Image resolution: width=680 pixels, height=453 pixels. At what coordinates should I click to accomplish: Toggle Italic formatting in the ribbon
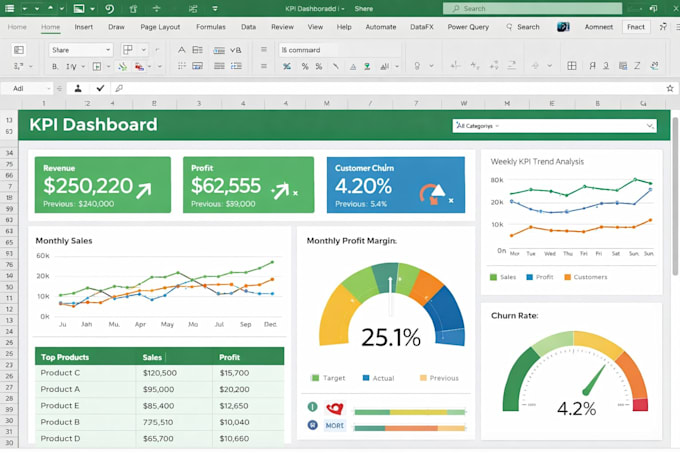pos(71,66)
